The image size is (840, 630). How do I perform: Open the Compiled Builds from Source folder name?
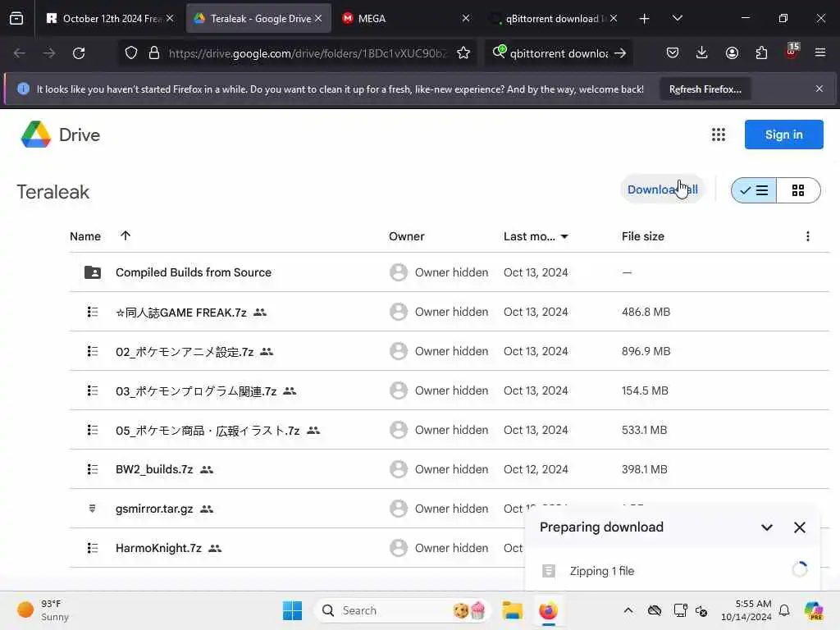pos(194,272)
